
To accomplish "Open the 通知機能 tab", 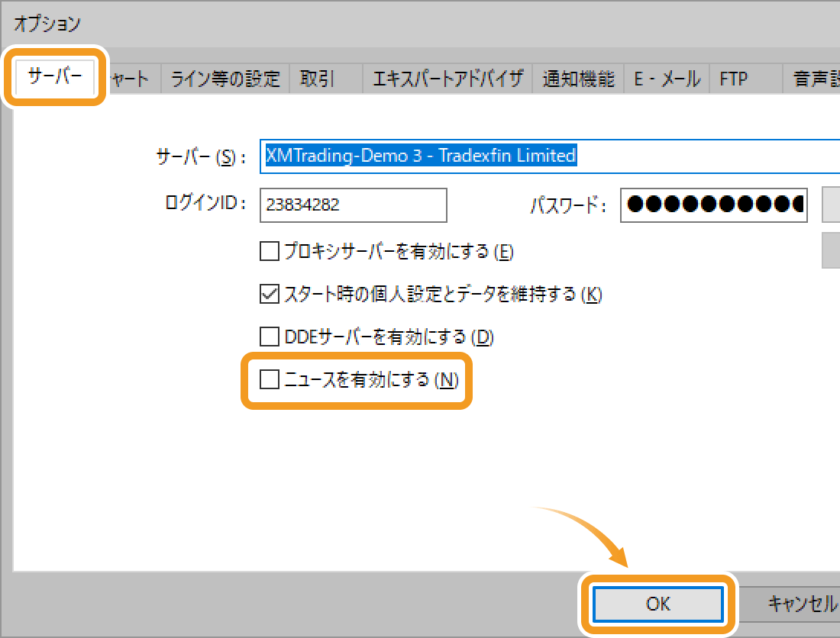I will [x=578, y=79].
